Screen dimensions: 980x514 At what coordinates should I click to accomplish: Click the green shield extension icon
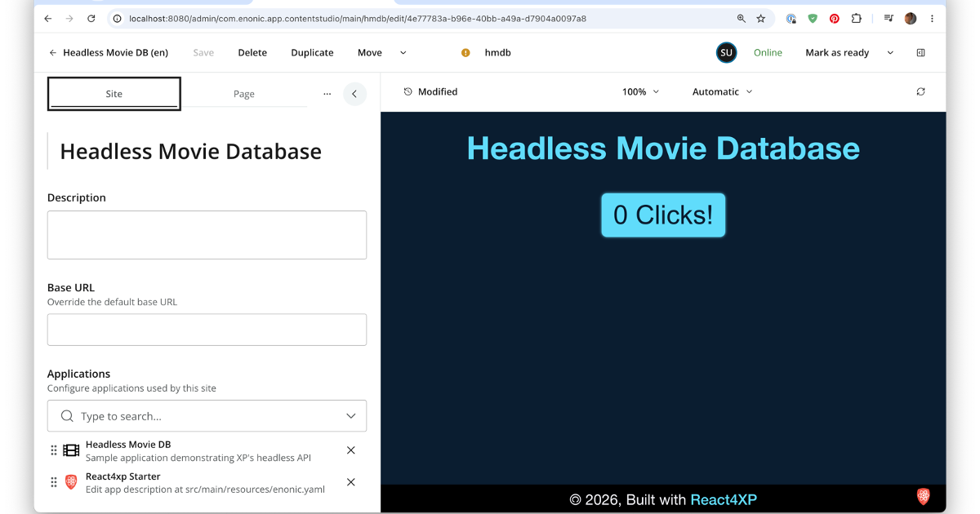[813, 19]
